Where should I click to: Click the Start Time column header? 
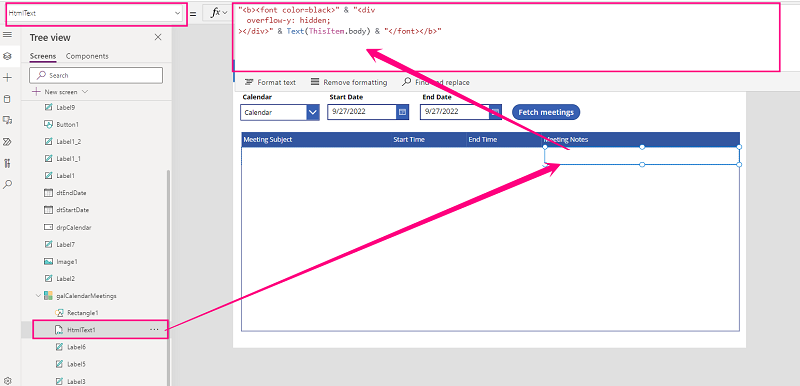(409, 140)
